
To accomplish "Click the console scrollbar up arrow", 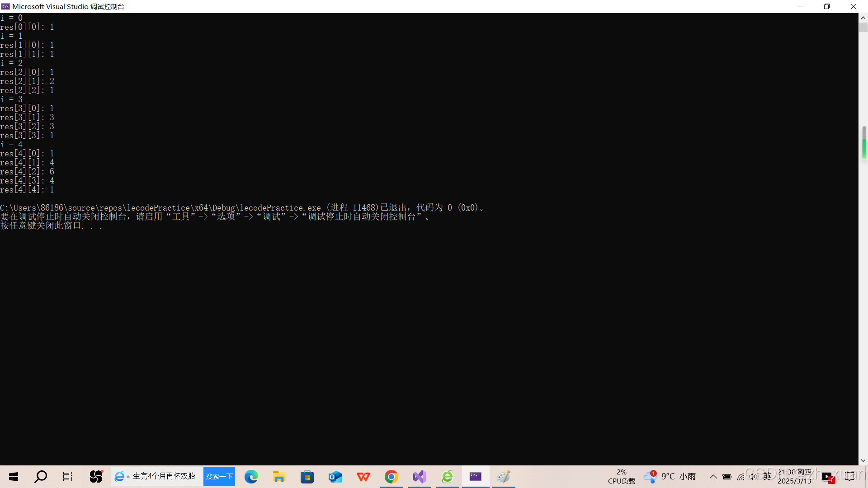I will 863,18.
